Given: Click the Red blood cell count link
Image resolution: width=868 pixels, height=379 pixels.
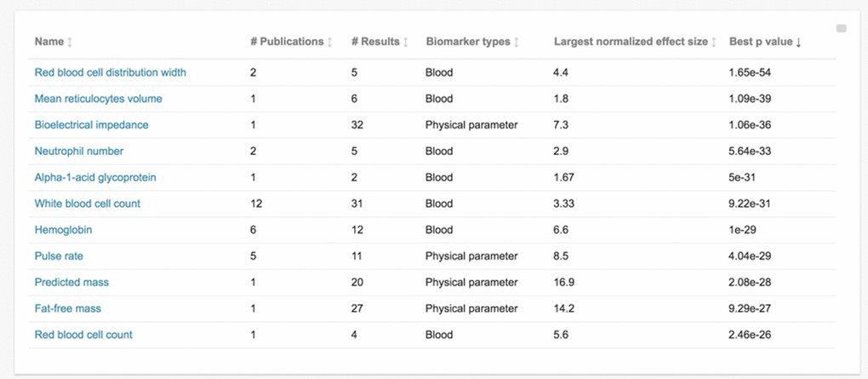Looking at the screenshot, I should tap(83, 336).
